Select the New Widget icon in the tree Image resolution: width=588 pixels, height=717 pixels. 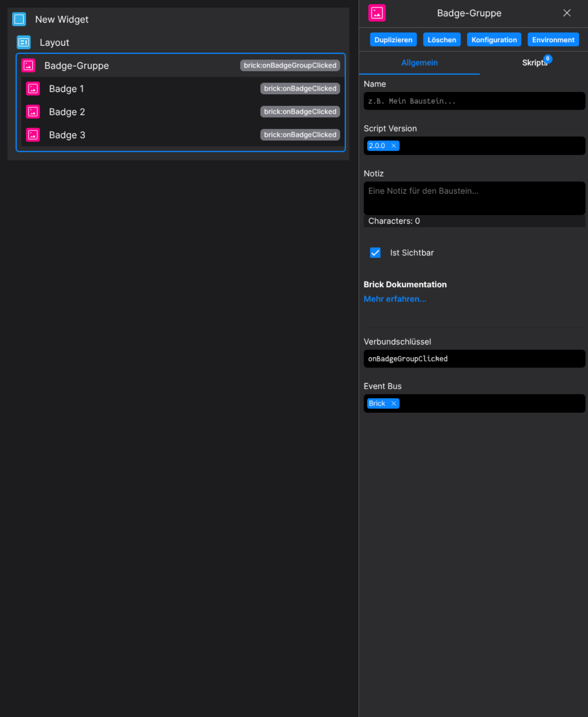(18, 19)
